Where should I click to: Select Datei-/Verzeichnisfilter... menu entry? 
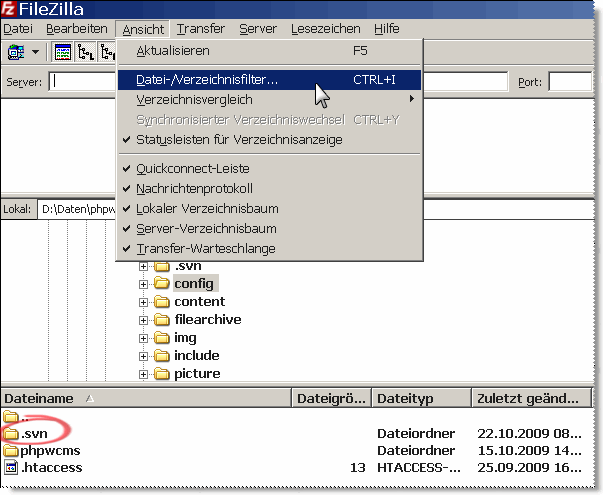269,80
